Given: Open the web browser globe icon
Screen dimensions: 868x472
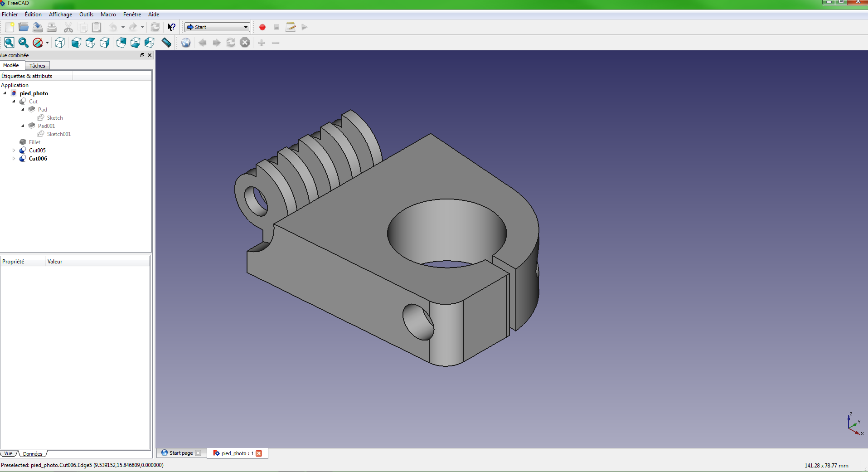Looking at the screenshot, I should 186,43.
